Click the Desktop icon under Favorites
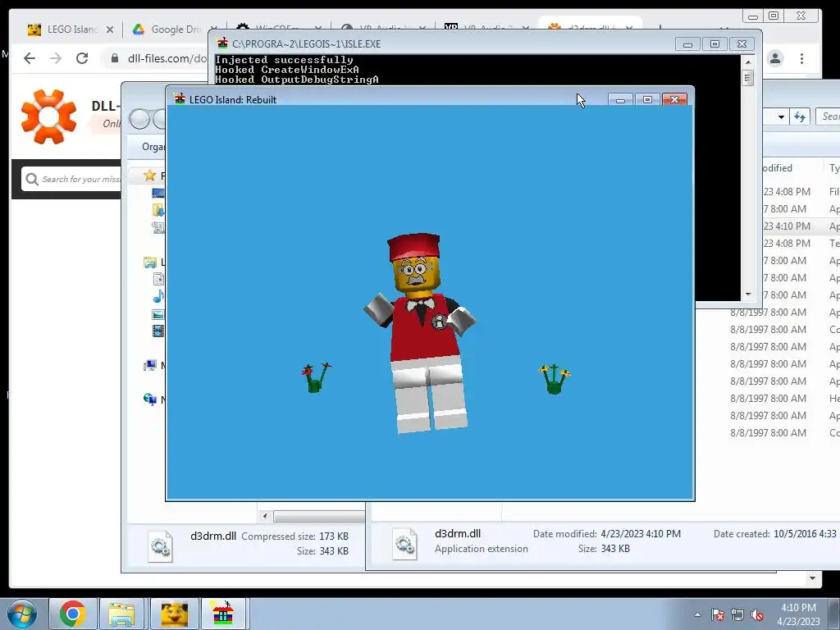Image resolution: width=840 pixels, height=630 pixels. tap(158, 193)
